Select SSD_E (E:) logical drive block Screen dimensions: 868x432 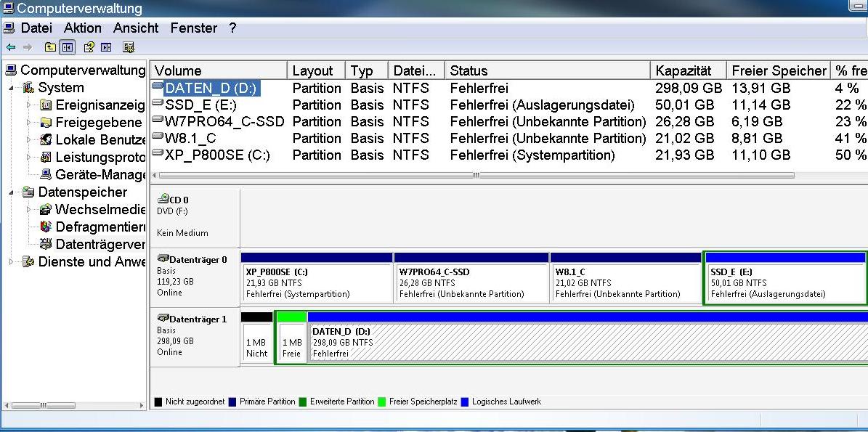coord(785,277)
